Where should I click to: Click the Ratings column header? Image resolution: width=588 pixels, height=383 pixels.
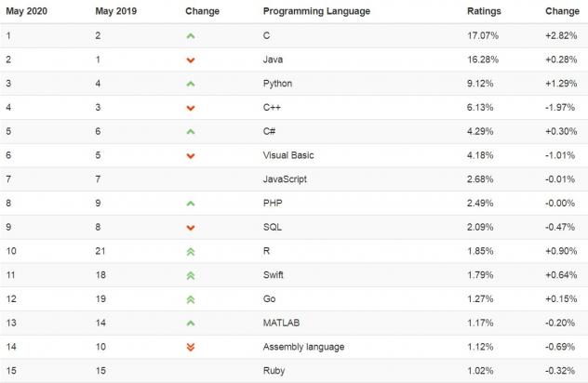483,11
